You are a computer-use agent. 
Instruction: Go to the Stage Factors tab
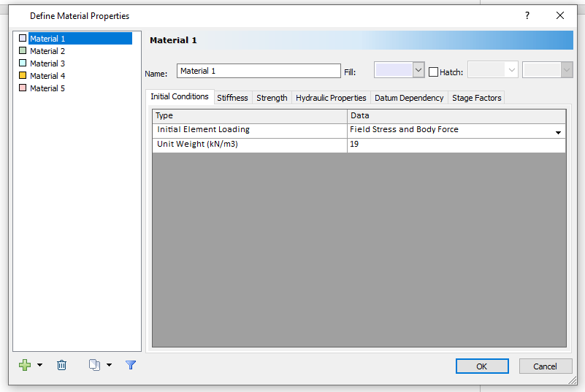point(476,98)
